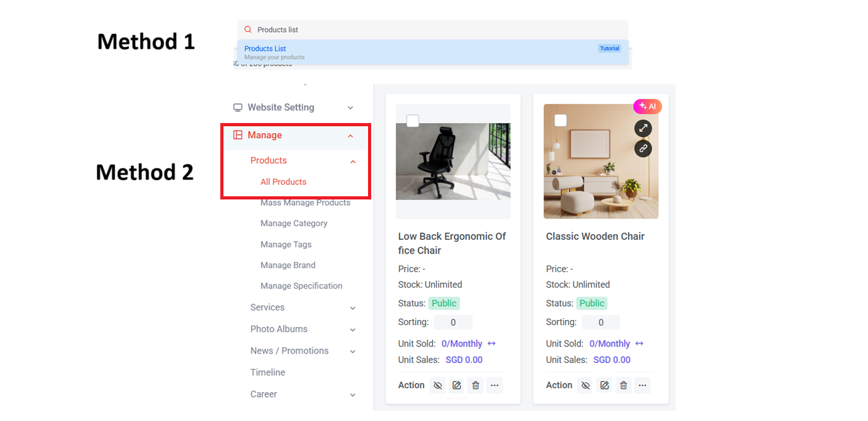Open more actions for Classic Wooden Chair
The image size is (868, 421).
[642, 385]
